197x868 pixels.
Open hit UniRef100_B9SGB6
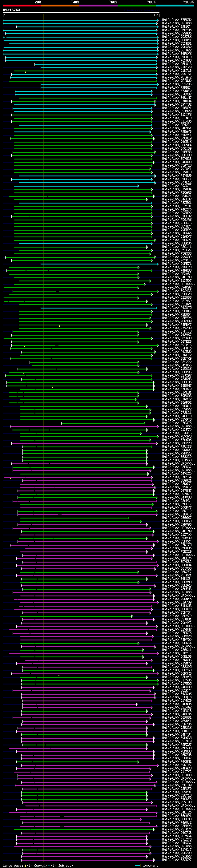pos(176,33)
